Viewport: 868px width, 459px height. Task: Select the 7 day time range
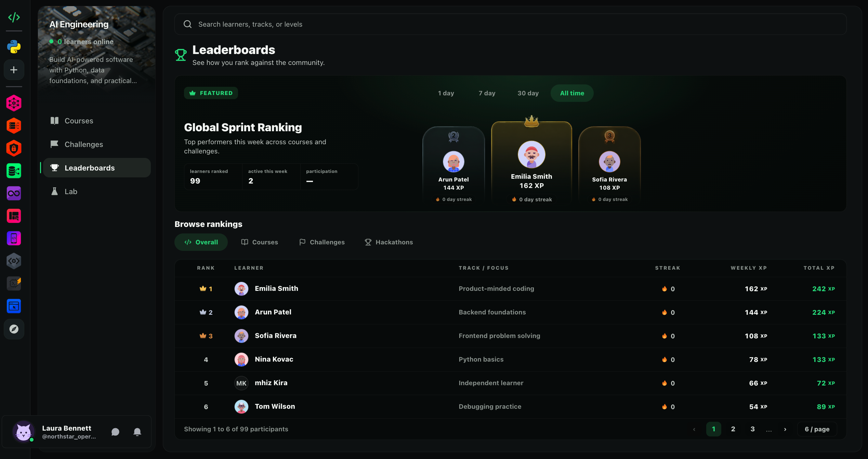tap(487, 93)
